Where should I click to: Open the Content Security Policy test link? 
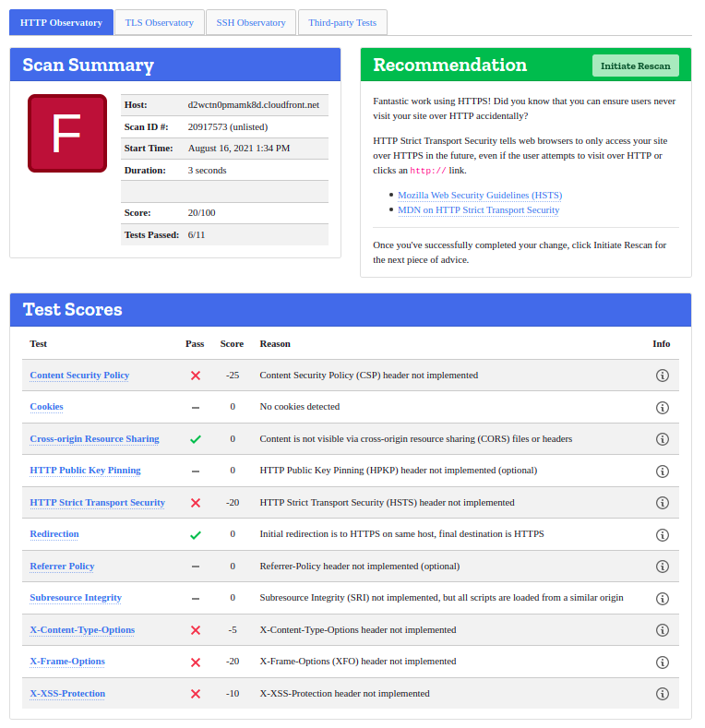point(79,376)
